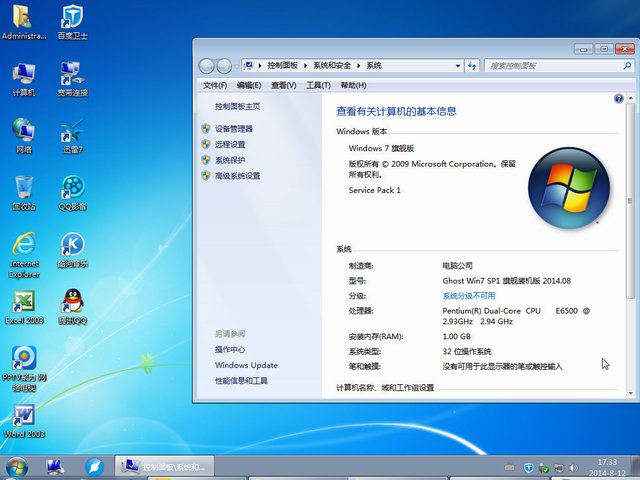Viewport: 640px width, 480px height.
Task: Open the 编辑(E) menu
Action: 249,85
